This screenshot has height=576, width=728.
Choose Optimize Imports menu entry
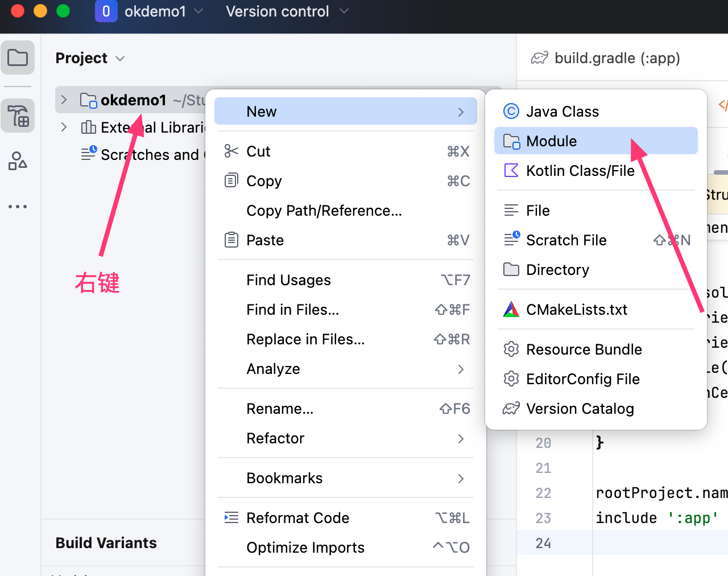[346, 548]
